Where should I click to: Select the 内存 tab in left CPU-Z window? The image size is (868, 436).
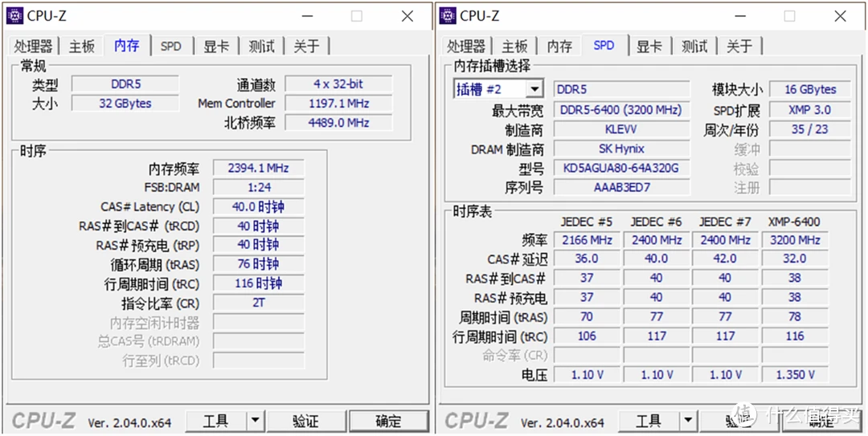click(x=127, y=45)
